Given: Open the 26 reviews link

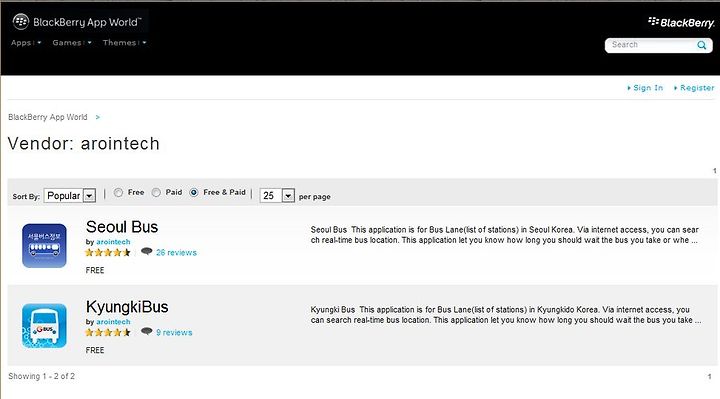Looking at the screenshot, I should pos(176,253).
